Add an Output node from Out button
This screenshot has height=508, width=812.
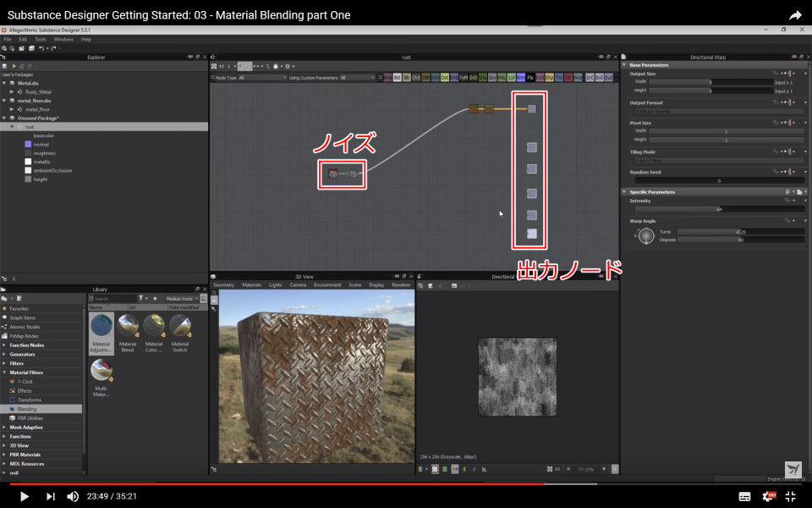[608, 77]
